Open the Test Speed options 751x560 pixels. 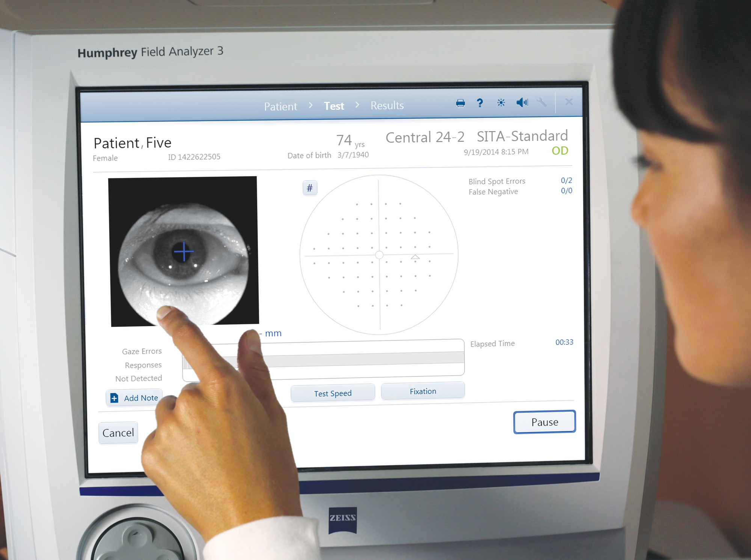(x=333, y=393)
